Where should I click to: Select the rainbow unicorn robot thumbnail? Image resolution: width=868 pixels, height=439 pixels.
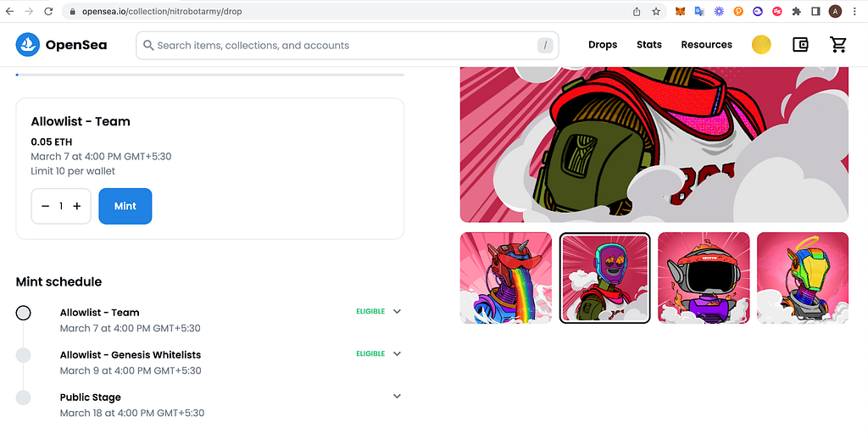506,278
